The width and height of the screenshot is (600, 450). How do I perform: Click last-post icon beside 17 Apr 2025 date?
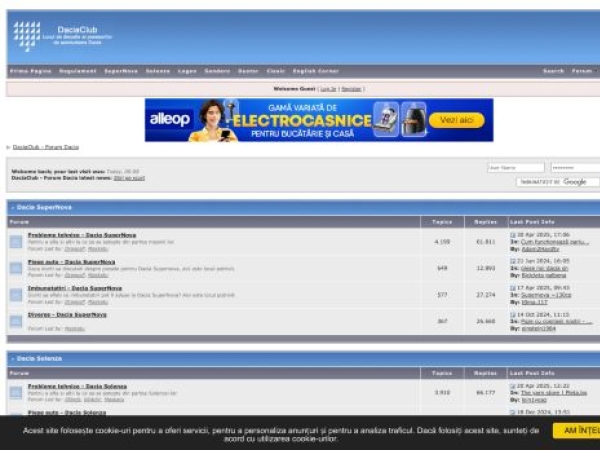click(513, 288)
